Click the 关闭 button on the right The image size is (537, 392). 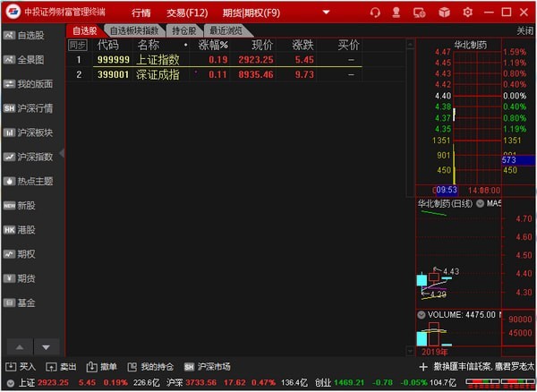(525, 30)
